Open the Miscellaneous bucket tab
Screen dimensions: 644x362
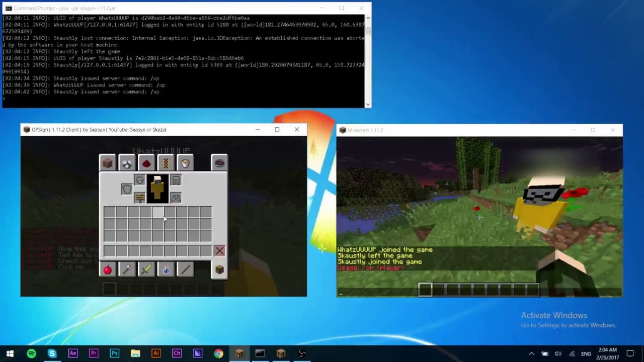[x=185, y=162]
